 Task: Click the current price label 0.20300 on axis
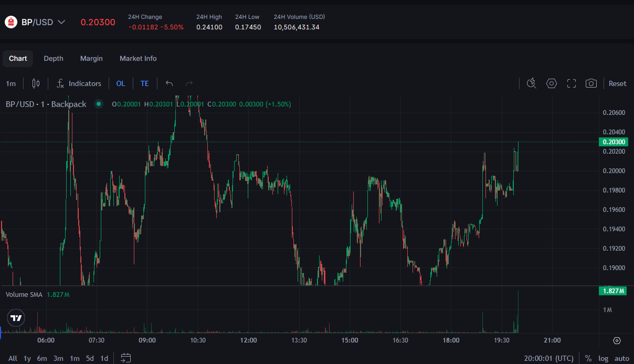613,142
